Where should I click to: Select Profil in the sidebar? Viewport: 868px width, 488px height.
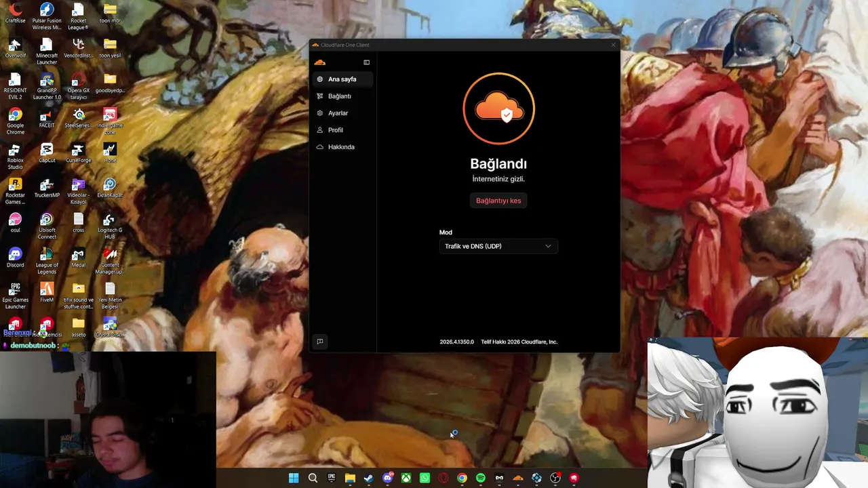[342, 130]
